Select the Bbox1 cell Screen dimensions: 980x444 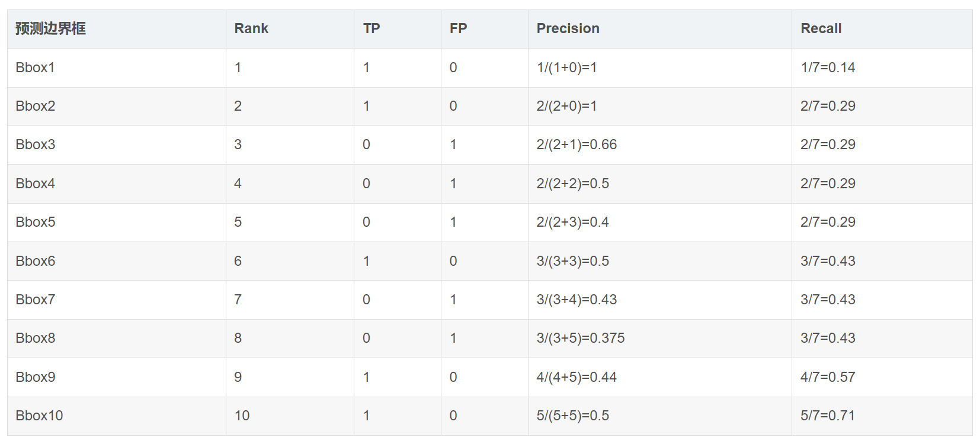(x=35, y=67)
